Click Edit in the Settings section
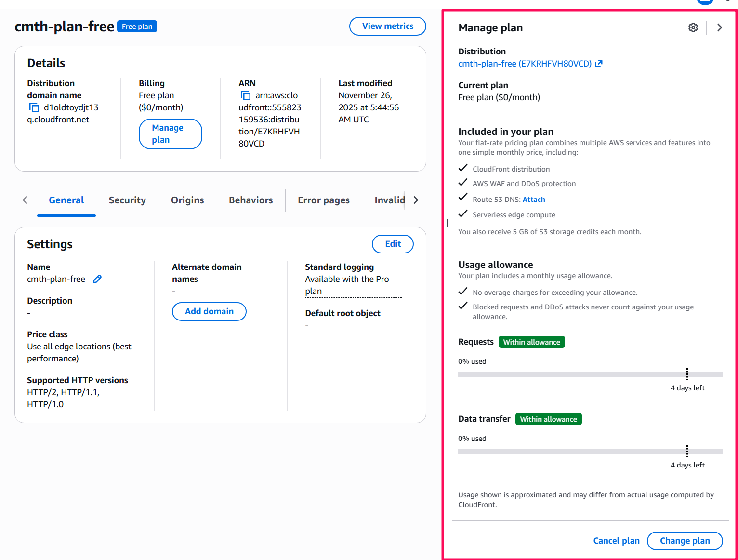 (x=393, y=244)
